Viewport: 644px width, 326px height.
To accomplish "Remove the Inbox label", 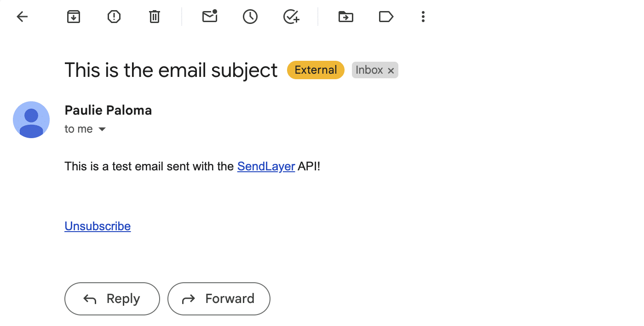I will 391,70.
